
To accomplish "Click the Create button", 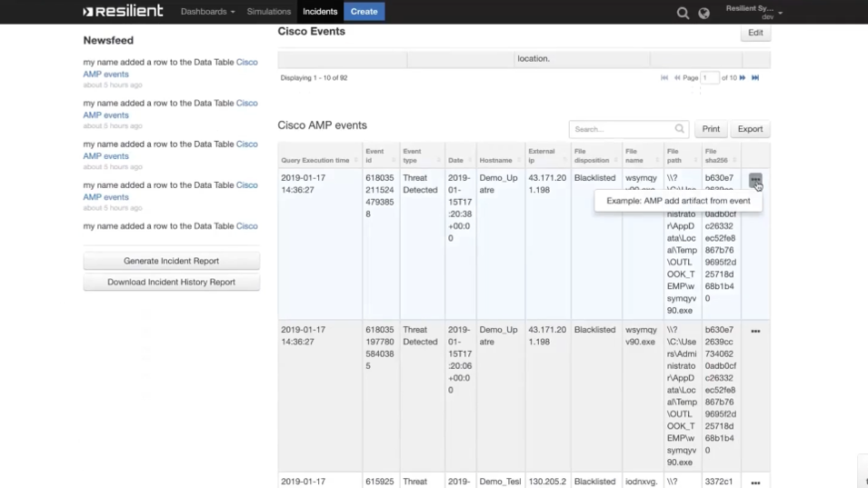I will (364, 12).
